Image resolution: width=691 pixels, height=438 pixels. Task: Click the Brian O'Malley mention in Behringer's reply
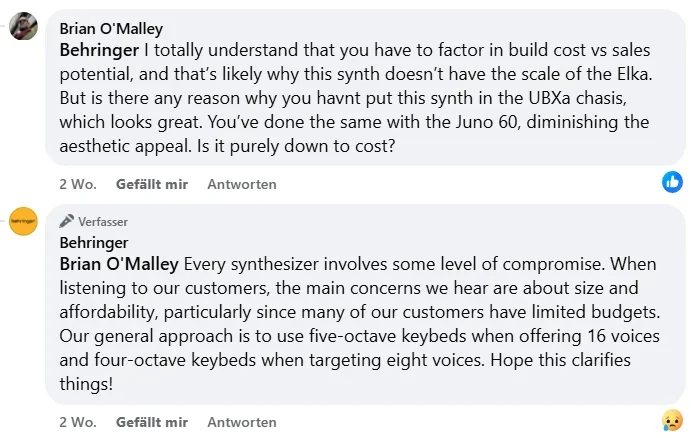click(x=118, y=264)
